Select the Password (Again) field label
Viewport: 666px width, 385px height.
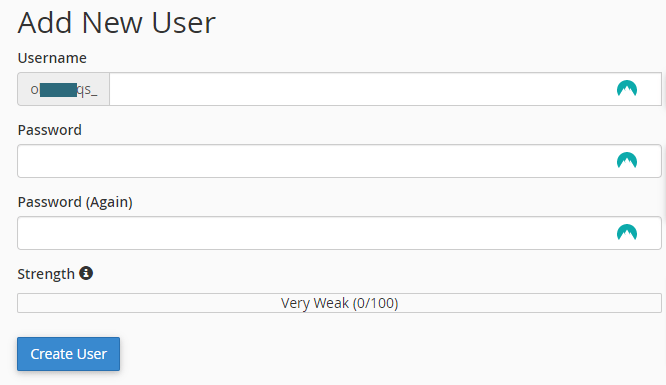click(x=75, y=202)
